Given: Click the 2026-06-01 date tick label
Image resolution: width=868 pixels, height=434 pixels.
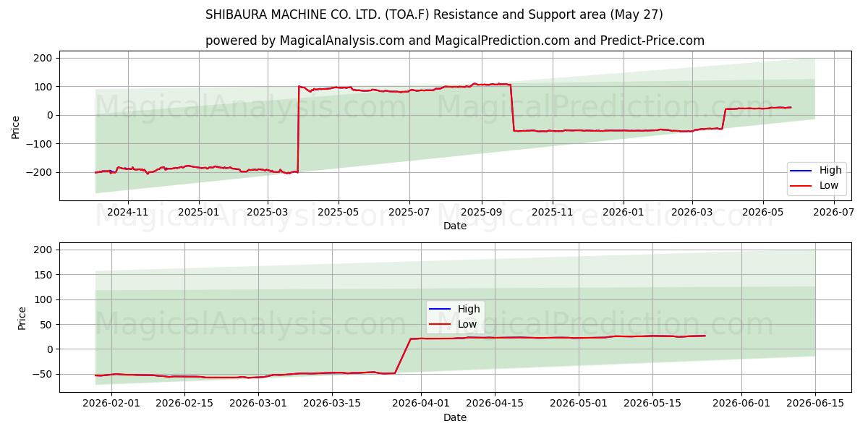Looking at the screenshot, I should (741, 404).
